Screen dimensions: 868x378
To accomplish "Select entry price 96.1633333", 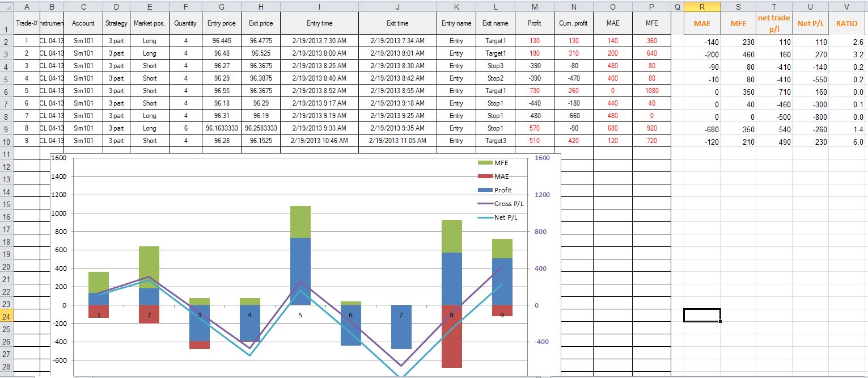I will tap(221, 128).
